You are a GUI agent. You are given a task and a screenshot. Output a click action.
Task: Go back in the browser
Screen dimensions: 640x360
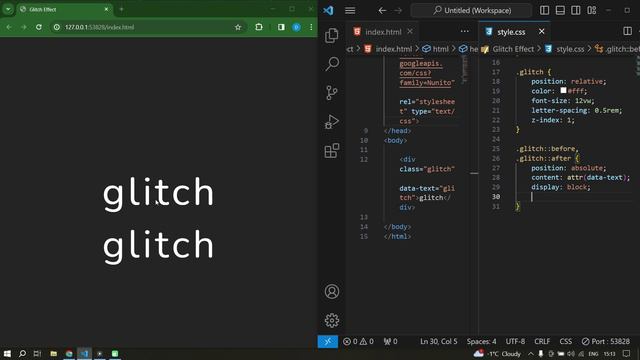[x=9, y=27]
